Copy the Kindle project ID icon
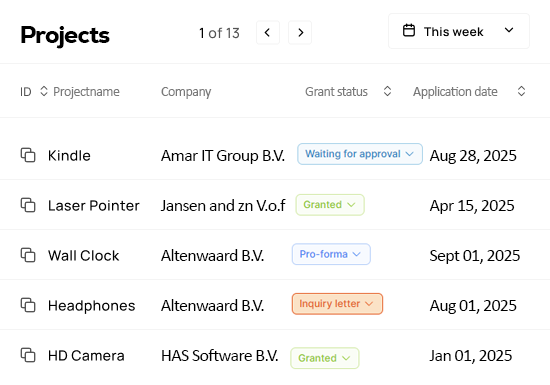 [x=28, y=155]
